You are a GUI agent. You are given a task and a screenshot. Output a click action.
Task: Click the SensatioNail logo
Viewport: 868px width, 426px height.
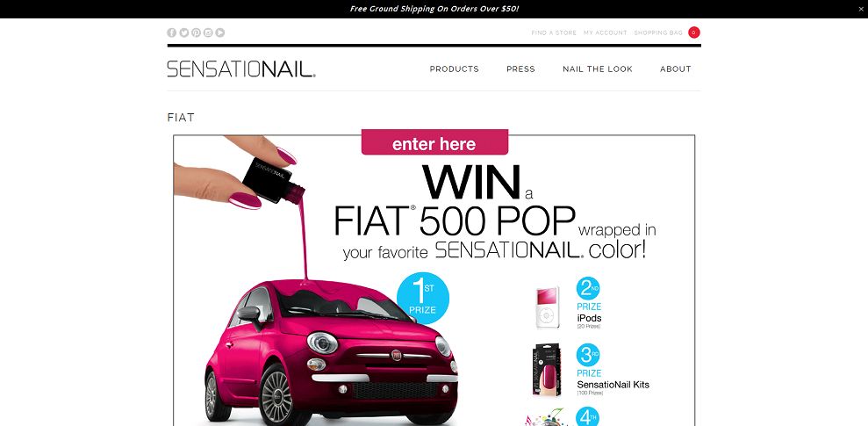(x=241, y=69)
